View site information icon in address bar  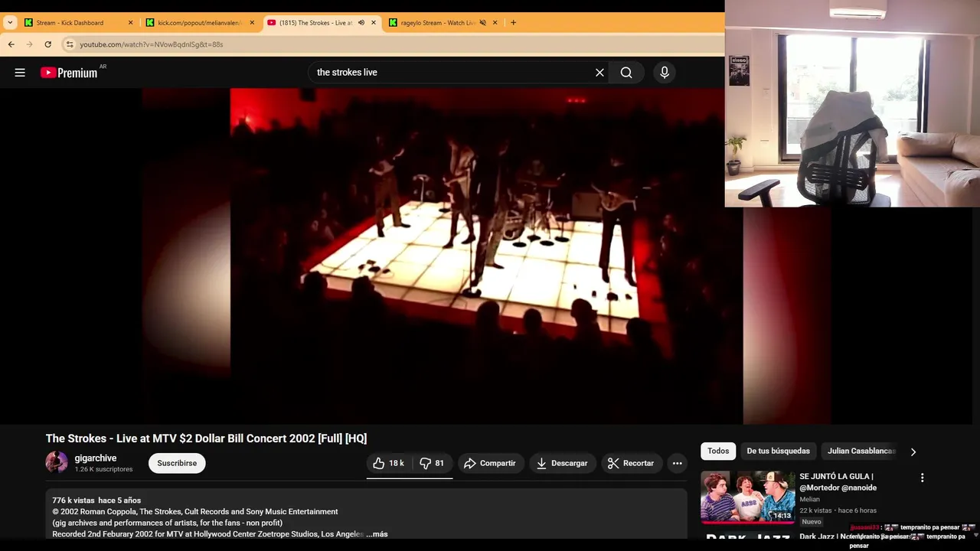click(x=70, y=44)
